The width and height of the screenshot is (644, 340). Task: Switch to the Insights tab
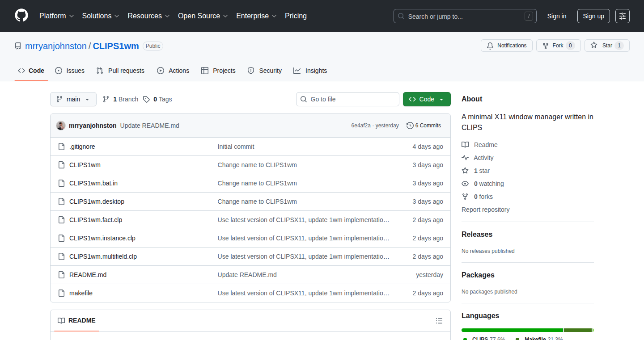(x=310, y=71)
